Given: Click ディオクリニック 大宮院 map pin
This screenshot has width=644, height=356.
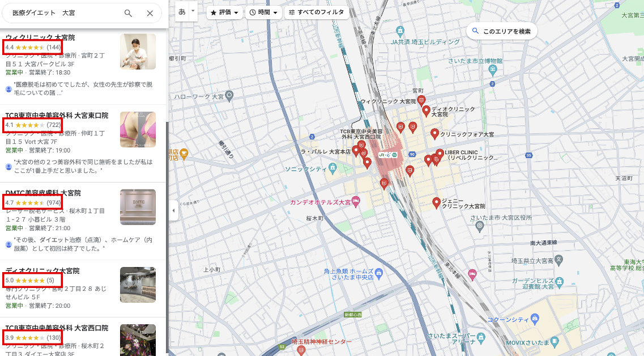Looking at the screenshot, I should coord(427,111).
